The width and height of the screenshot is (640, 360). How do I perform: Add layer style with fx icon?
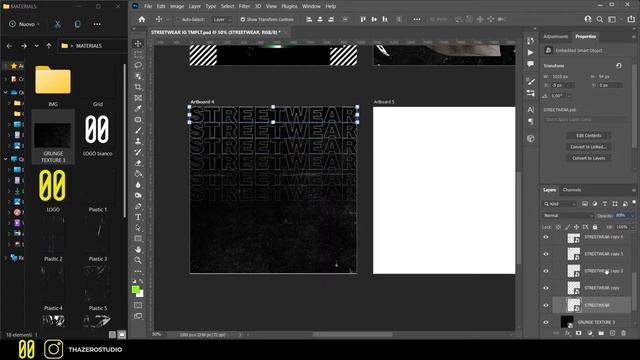(567, 333)
